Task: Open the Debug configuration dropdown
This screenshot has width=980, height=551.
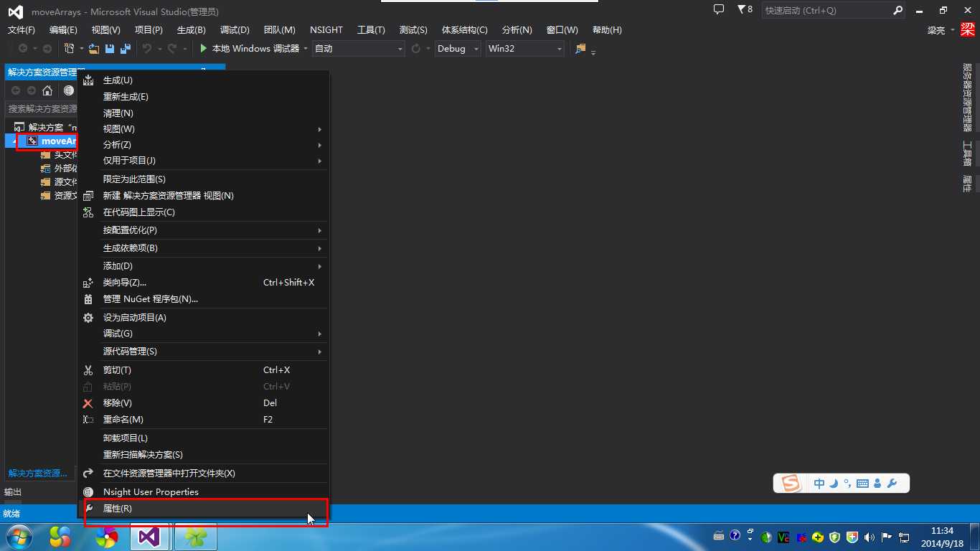Action: pyautogui.click(x=457, y=48)
